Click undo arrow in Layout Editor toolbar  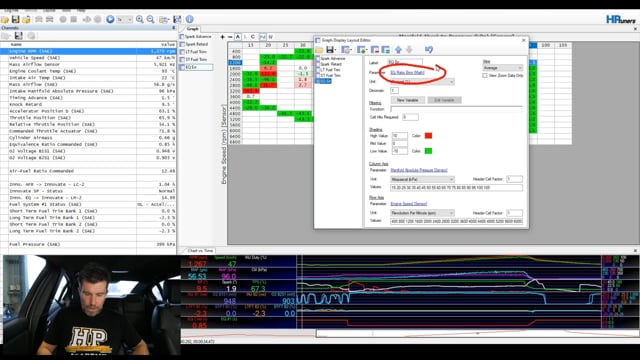click(x=429, y=50)
